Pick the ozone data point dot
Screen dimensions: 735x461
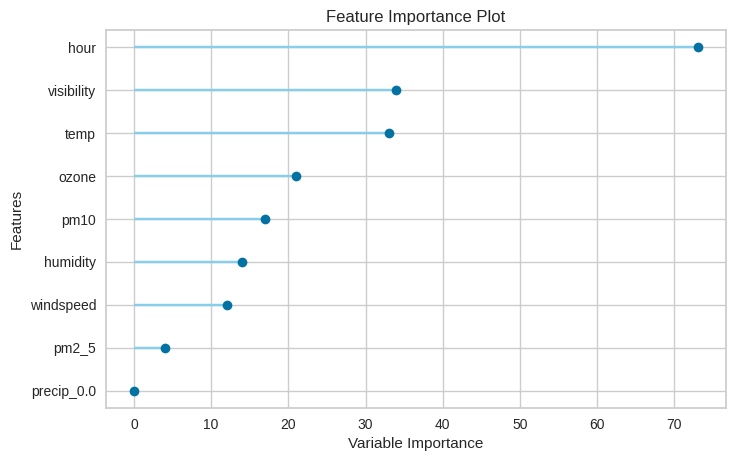point(296,176)
